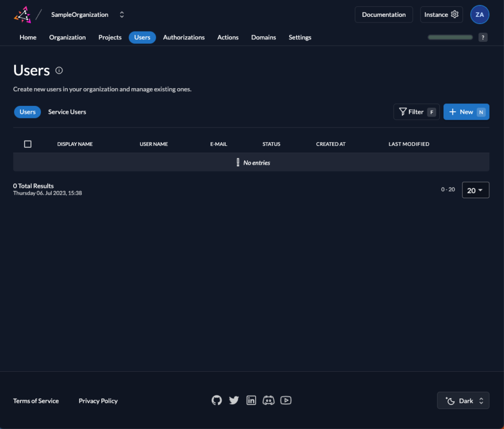Open the Dark theme selector
504x429 pixels.
click(463, 400)
